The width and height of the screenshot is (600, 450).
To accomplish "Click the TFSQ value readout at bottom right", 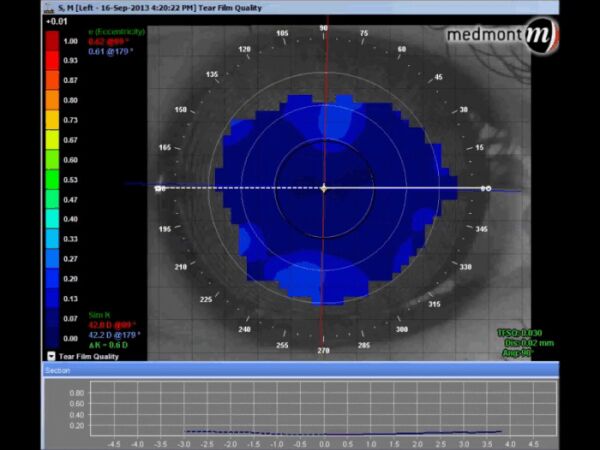I will click(x=520, y=333).
